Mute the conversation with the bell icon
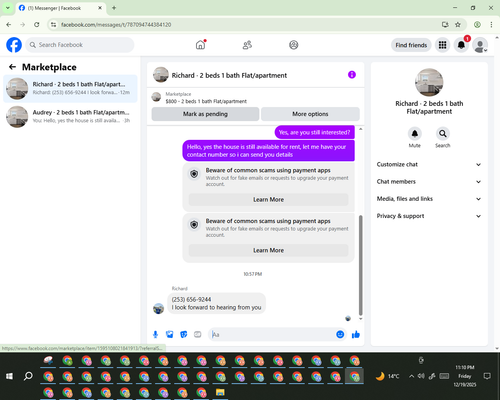This screenshot has height=400, width=500. [x=415, y=134]
